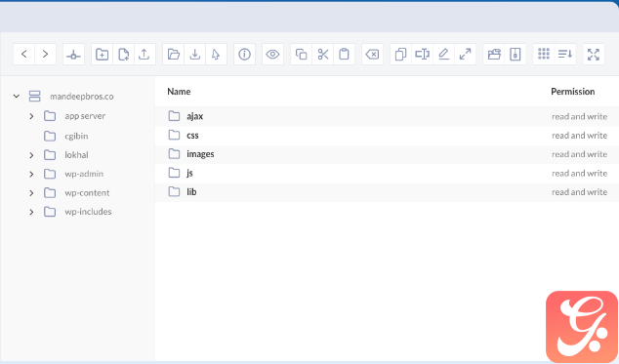This screenshot has width=619, height=364.
Task: Open the Sort options icon
Action: [x=565, y=54]
